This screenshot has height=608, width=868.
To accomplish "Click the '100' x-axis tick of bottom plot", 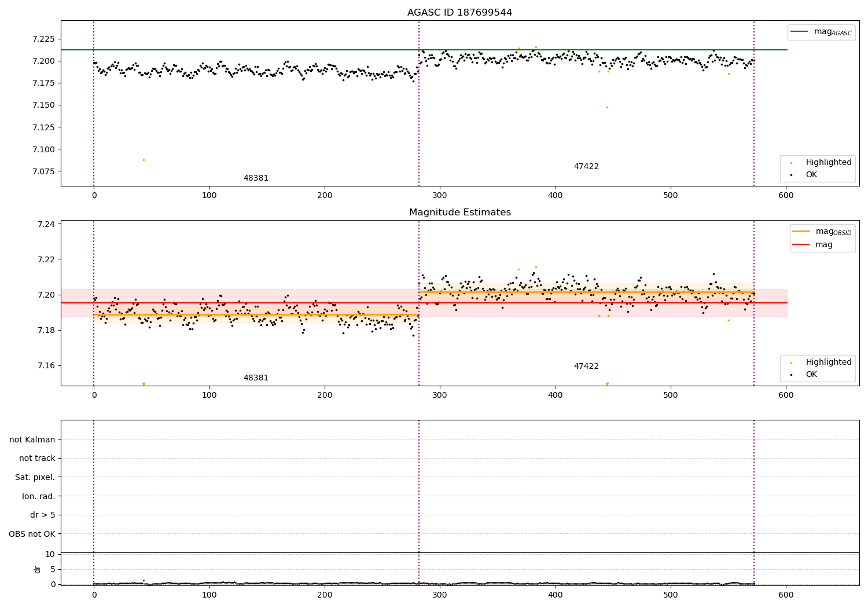I will point(209,595).
